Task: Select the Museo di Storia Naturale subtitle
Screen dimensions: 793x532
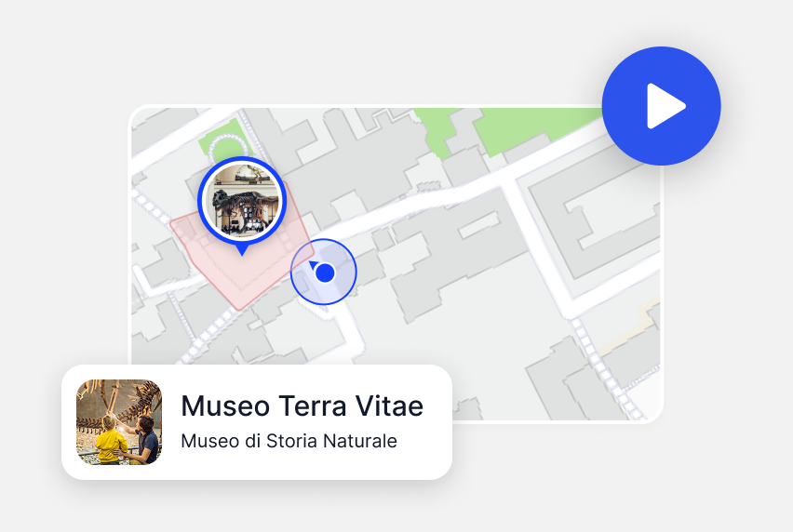Action: click(x=289, y=441)
